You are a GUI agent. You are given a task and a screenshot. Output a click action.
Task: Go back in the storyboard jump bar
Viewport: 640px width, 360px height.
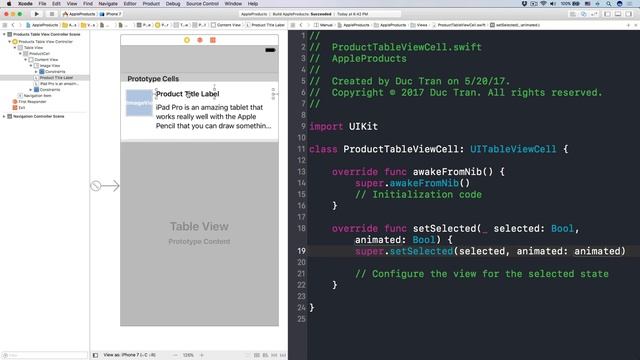[x=13, y=25]
